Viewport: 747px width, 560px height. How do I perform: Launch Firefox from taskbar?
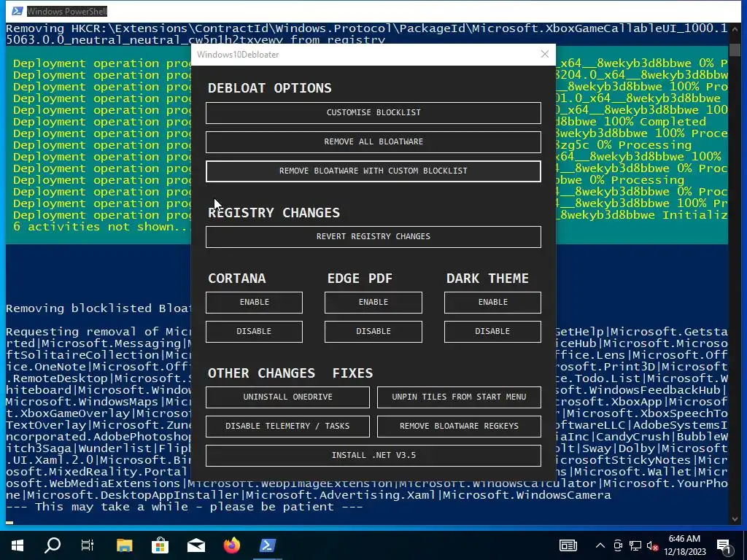click(x=232, y=545)
